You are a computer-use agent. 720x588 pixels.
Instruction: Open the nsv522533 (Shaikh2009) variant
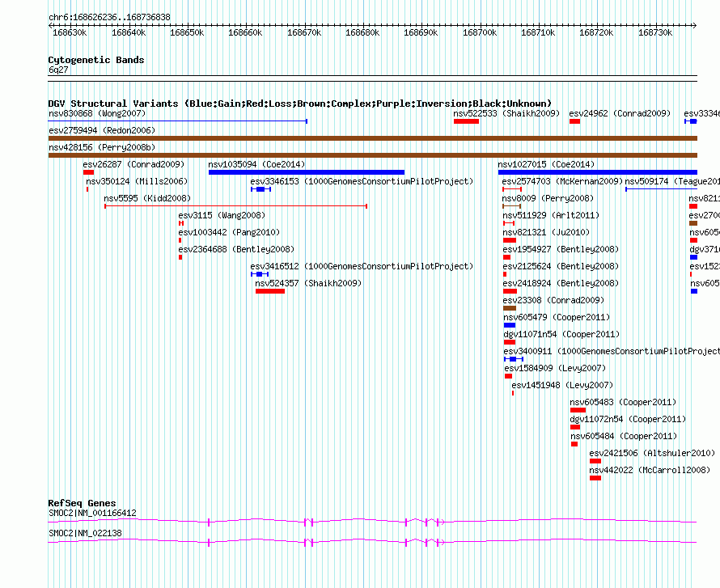point(506,113)
